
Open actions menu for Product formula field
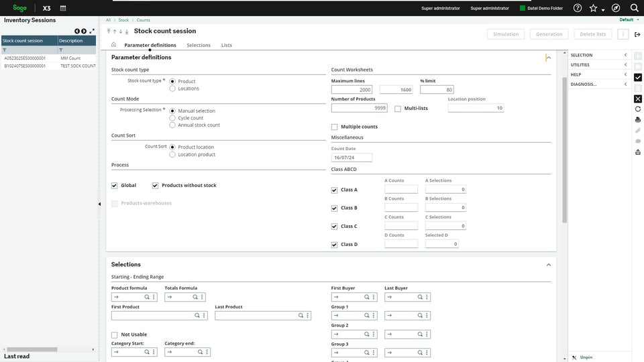[x=154, y=297]
